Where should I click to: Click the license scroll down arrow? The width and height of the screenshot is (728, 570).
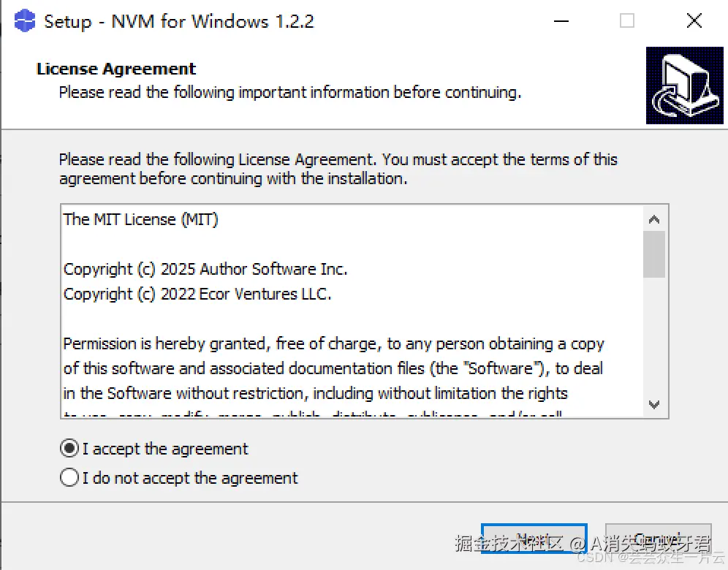pos(654,404)
